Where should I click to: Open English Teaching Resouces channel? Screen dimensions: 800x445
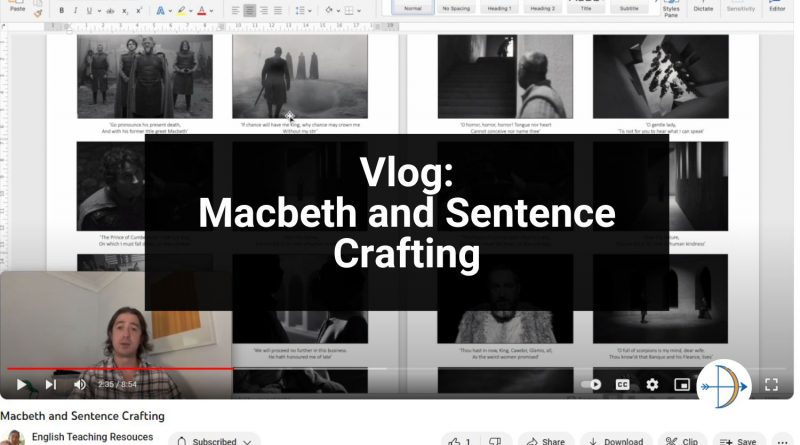coord(92,437)
